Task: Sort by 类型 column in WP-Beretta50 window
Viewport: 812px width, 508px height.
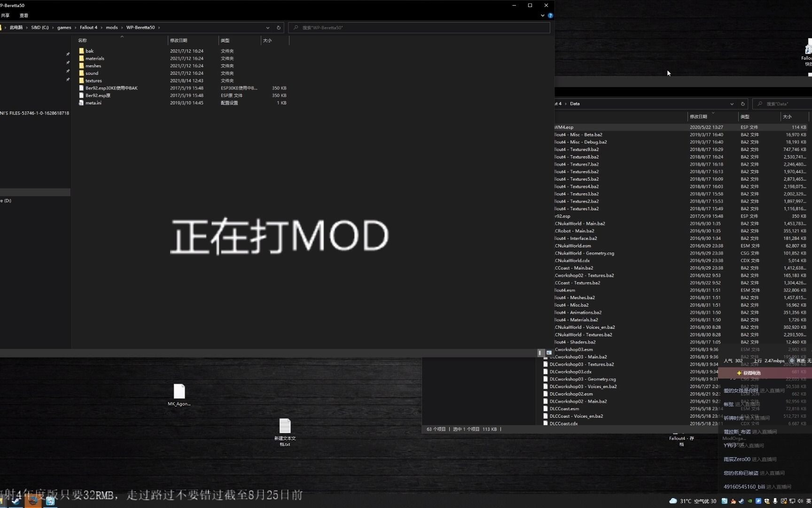Action: (x=240, y=40)
